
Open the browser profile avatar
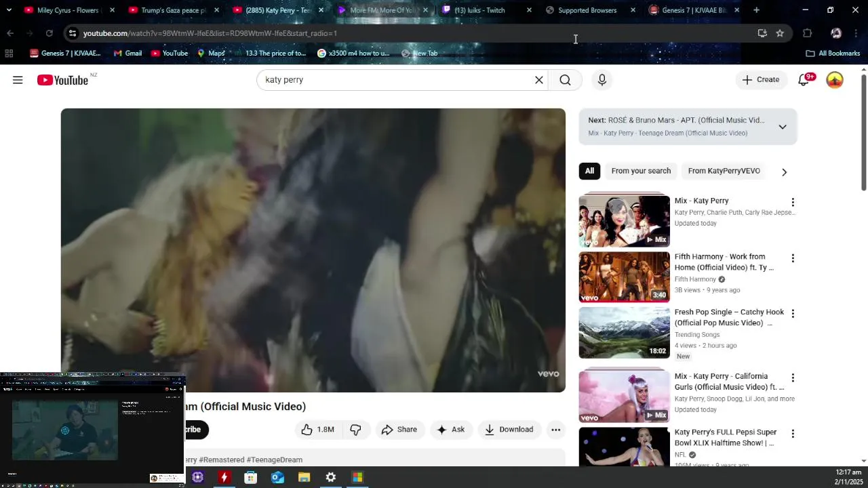click(x=836, y=33)
